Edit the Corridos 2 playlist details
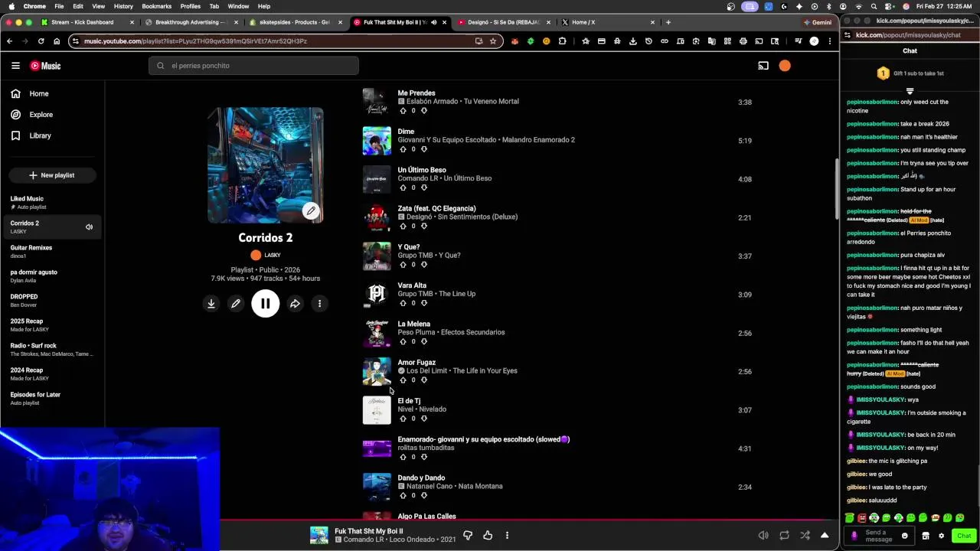Image resolution: width=980 pixels, height=551 pixels. [236, 304]
